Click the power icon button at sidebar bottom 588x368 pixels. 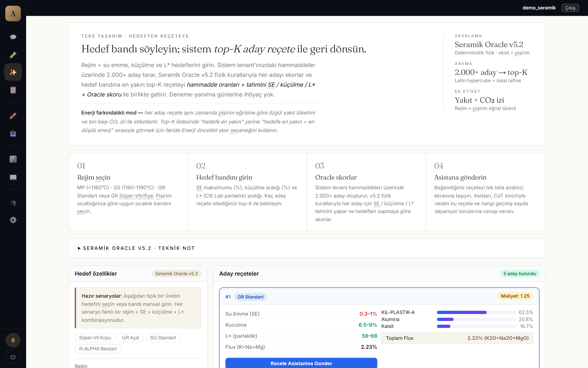point(13,357)
